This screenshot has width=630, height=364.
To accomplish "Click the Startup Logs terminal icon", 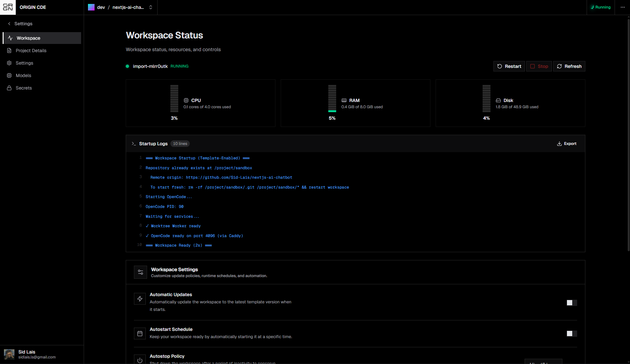I will [134, 144].
